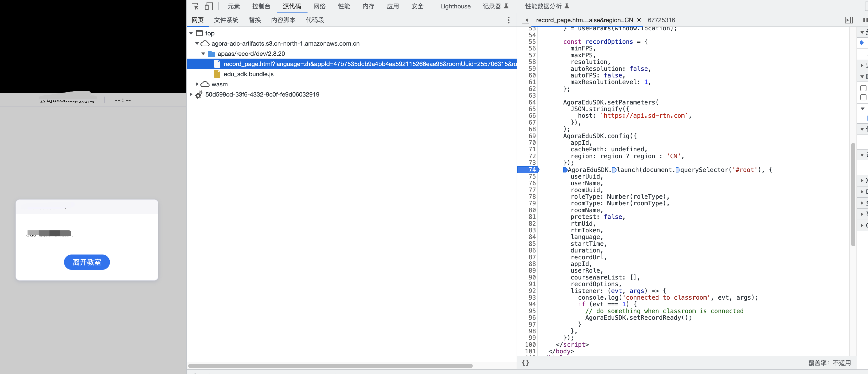Click the blue folder icon for apaas/record/dev
This screenshot has height=374, width=868.
[x=212, y=54]
